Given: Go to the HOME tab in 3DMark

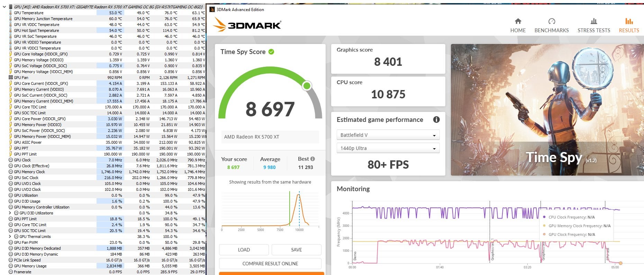Looking at the screenshot, I should pyautogui.click(x=518, y=26).
